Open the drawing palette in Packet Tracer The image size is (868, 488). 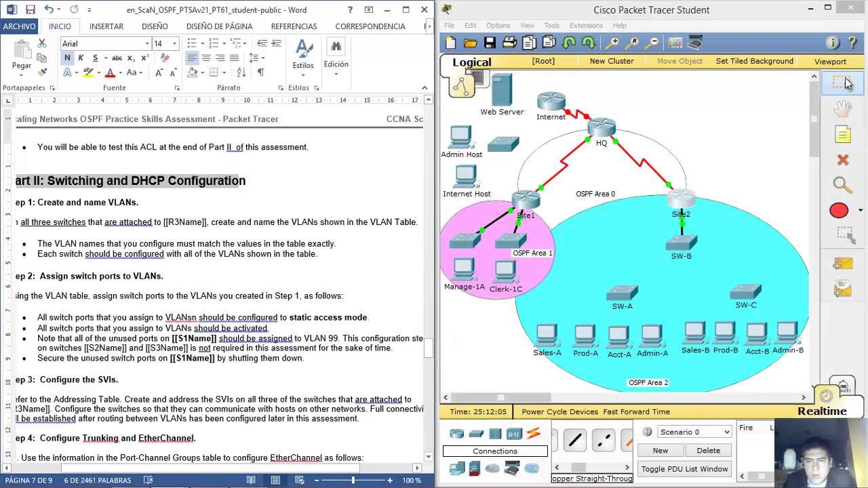675,43
